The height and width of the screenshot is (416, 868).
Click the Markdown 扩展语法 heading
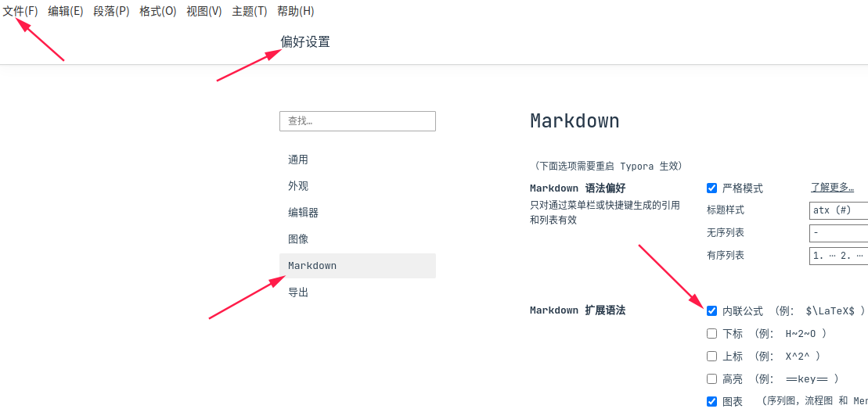(578, 310)
